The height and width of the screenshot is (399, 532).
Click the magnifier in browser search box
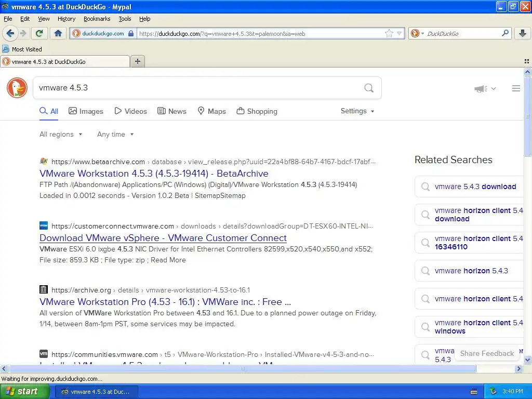click(x=505, y=33)
